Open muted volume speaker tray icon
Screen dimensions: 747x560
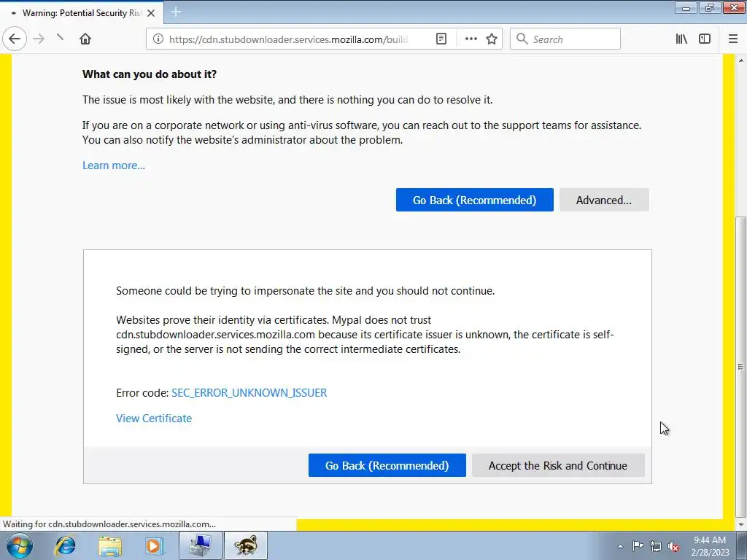673,546
